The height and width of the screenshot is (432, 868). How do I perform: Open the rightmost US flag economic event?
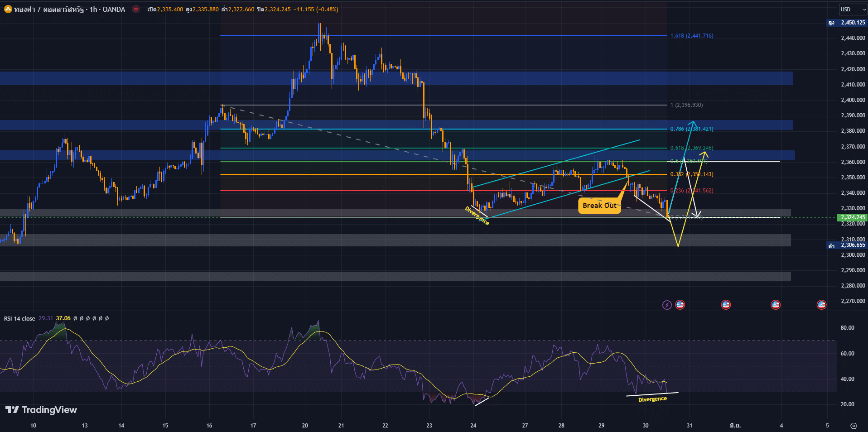(x=821, y=305)
